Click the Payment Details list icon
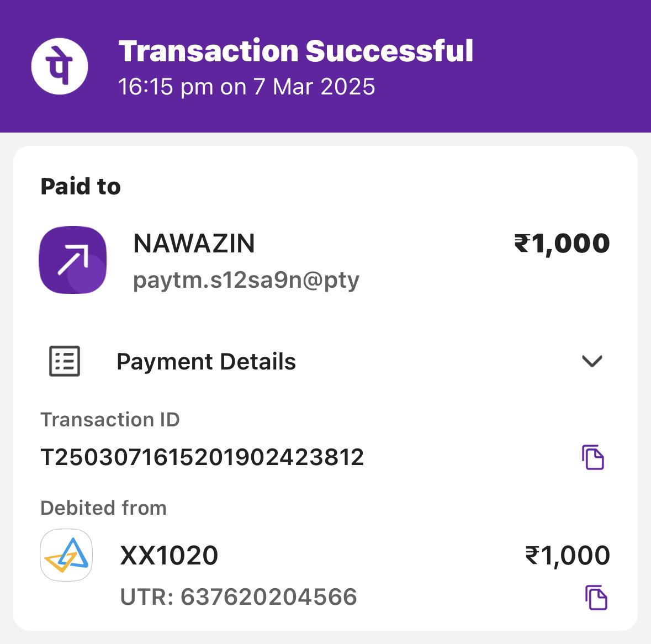 [x=65, y=361]
